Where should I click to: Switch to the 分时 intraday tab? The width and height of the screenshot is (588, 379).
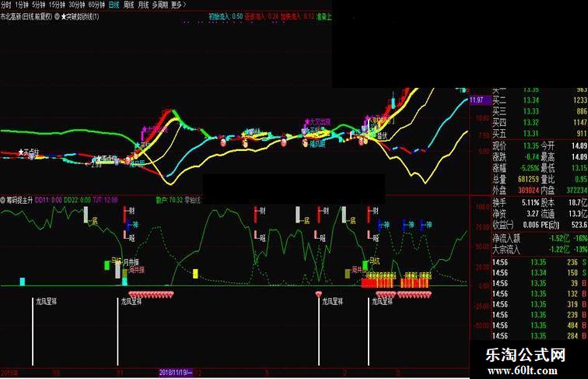click(6, 5)
